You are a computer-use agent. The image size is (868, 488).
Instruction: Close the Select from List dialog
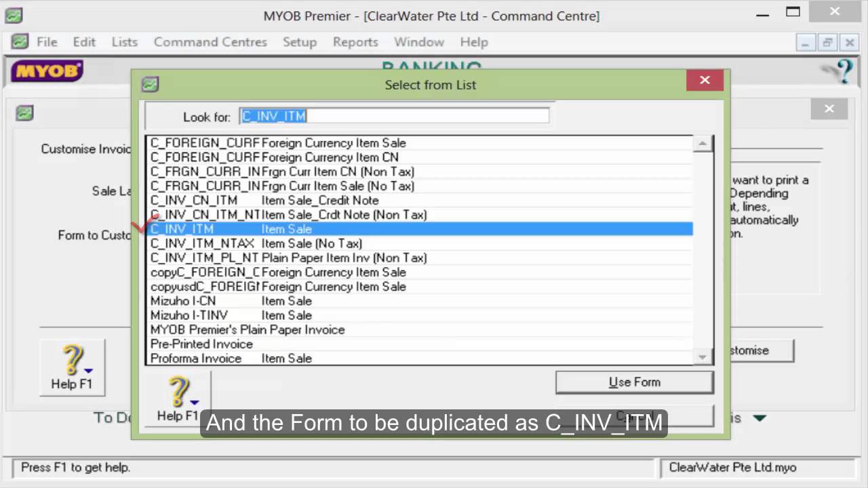point(705,81)
